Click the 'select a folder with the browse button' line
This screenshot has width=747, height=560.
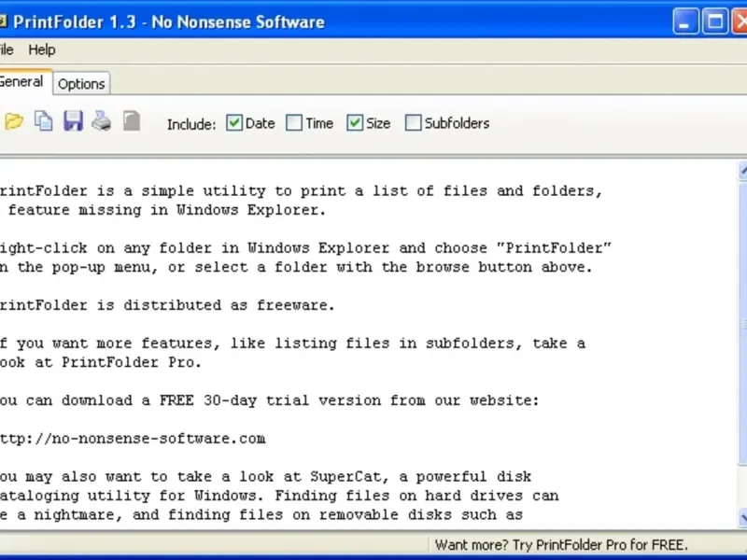296,267
